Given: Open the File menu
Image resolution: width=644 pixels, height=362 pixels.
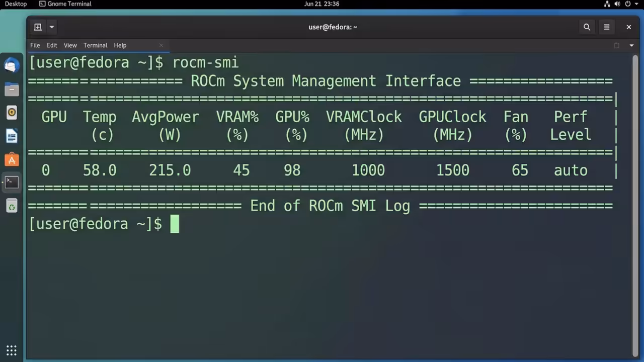Looking at the screenshot, I should click(x=35, y=45).
